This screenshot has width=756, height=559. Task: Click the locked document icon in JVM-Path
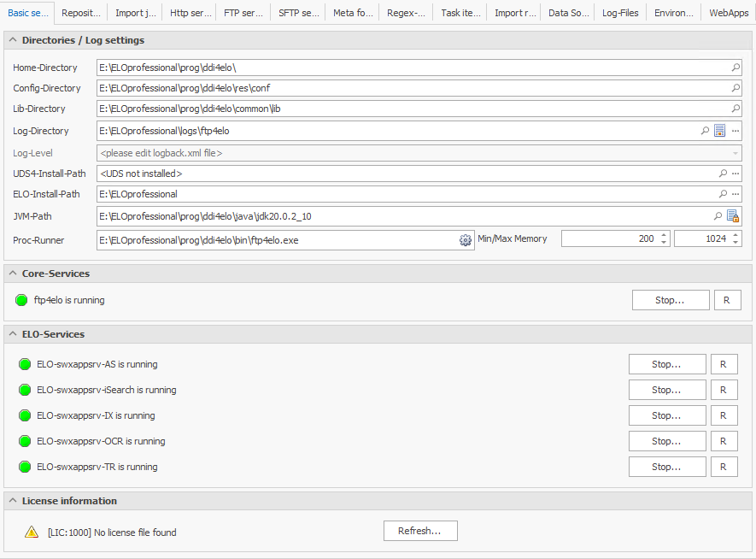(732, 216)
